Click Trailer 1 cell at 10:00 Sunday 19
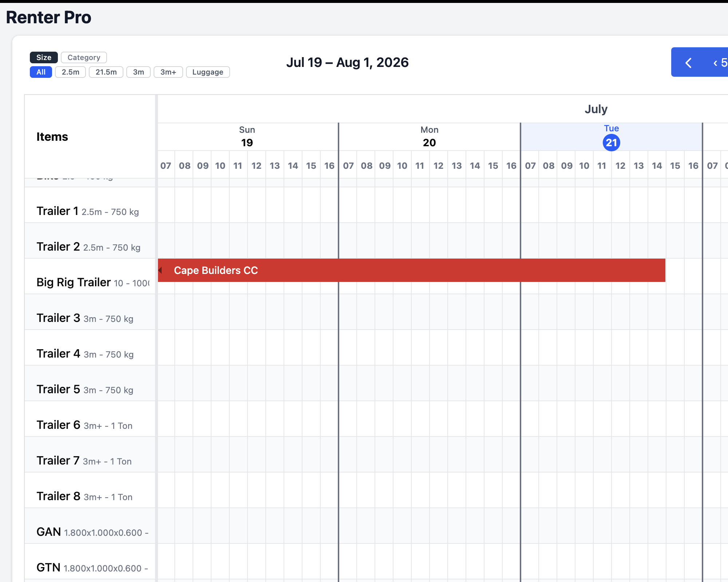The width and height of the screenshot is (728, 582). click(x=220, y=205)
